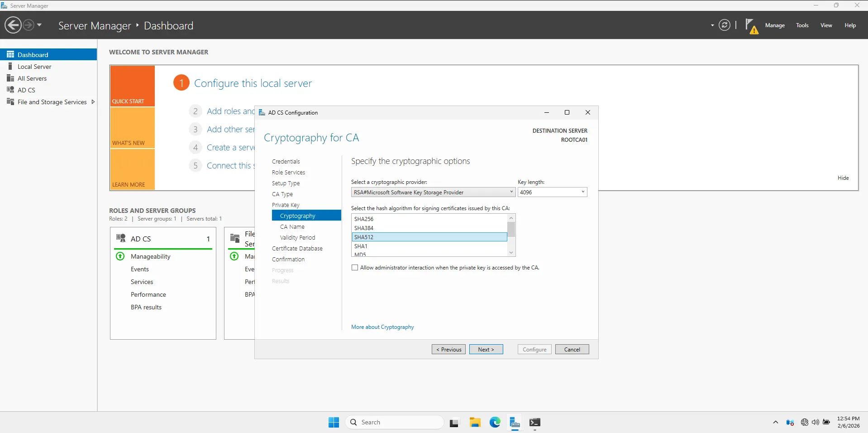Hide the welcome tile with Hide link
This screenshot has width=868, height=433.
coord(843,178)
